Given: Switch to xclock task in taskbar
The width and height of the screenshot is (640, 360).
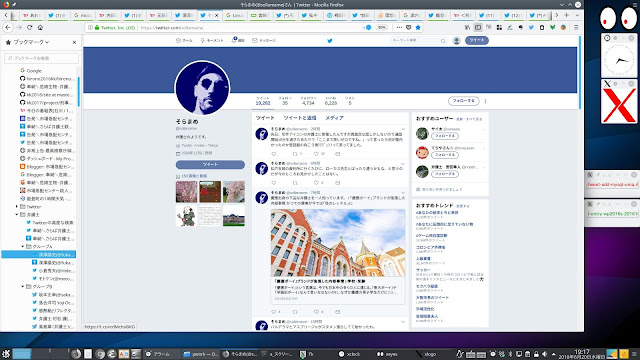Looking at the screenshot, I should [350, 354].
